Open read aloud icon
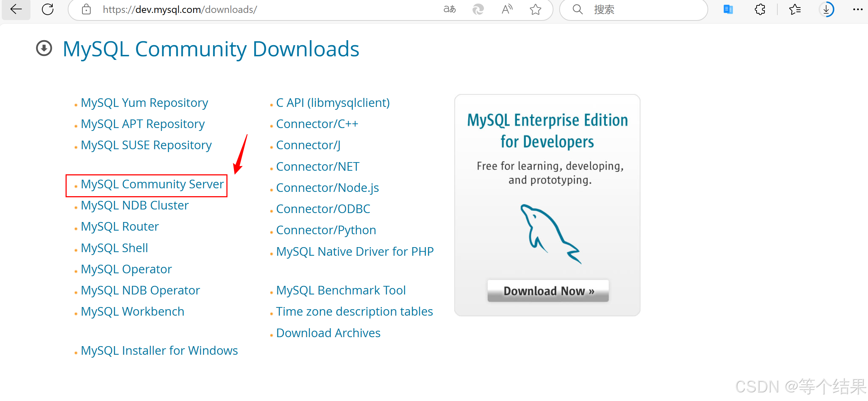The width and height of the screenshot is (868, 401). 507,9
